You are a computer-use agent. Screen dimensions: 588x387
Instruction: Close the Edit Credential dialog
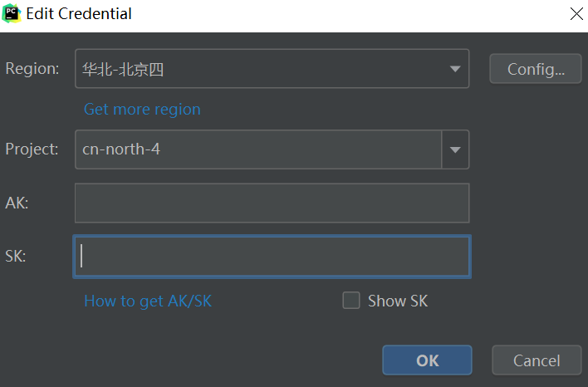coord(576,14)
